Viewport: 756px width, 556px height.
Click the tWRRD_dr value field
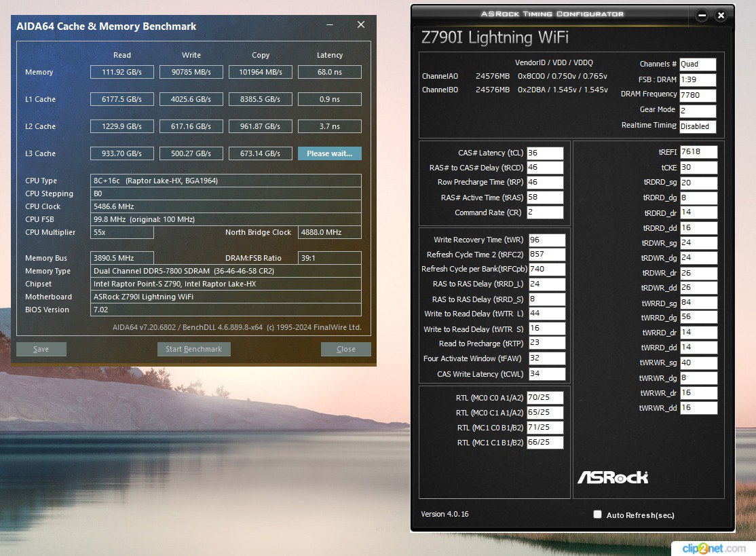pos(698,332)
